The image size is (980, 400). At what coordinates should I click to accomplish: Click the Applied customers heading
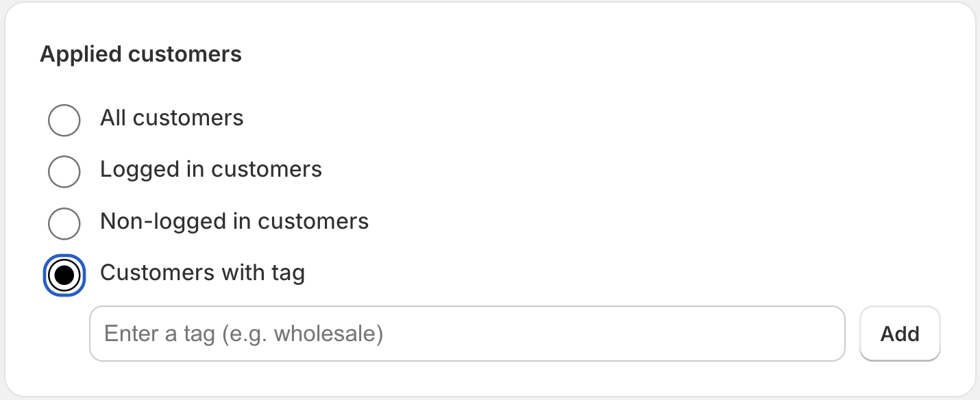141,54
